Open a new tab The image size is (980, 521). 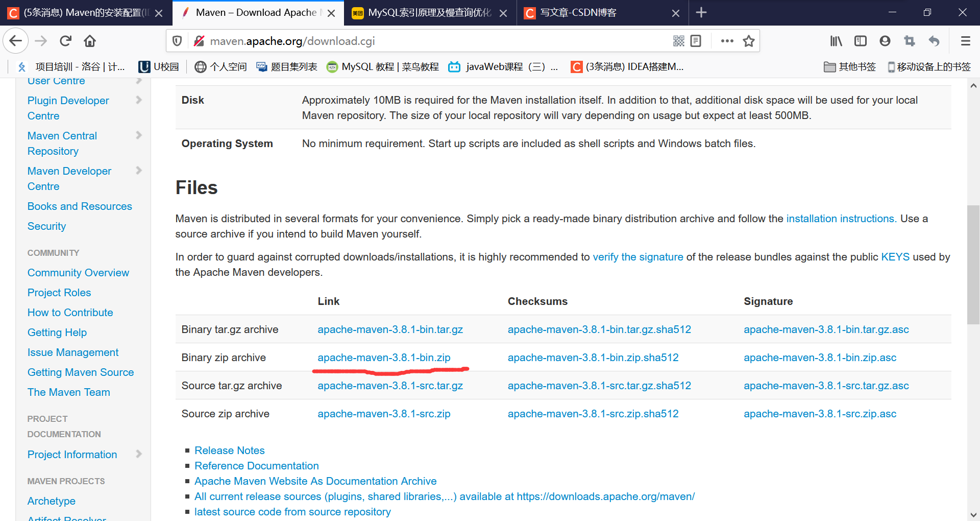click(701, 12)
